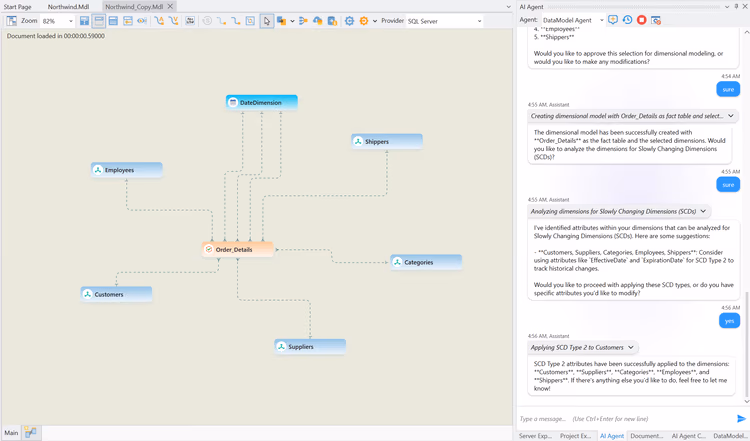Open the Provider SQL Server combo box
The image size is (750, 441).
point(444,21)
